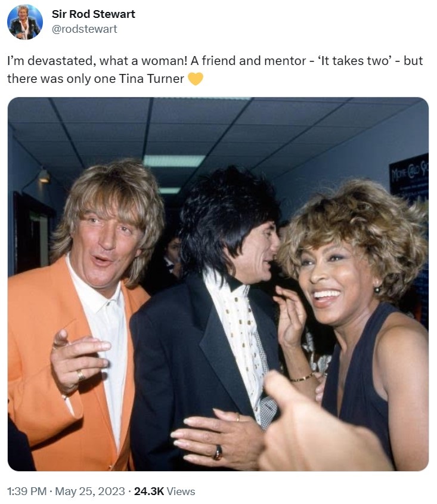Click the yellow heart emoji in tweet

click(196, 79)
